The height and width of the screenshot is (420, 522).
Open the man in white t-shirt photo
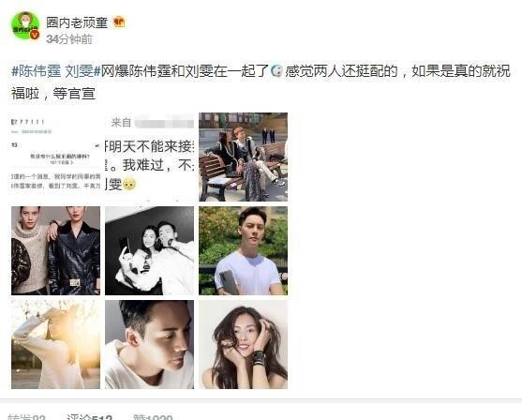click(x=244, y=251)
